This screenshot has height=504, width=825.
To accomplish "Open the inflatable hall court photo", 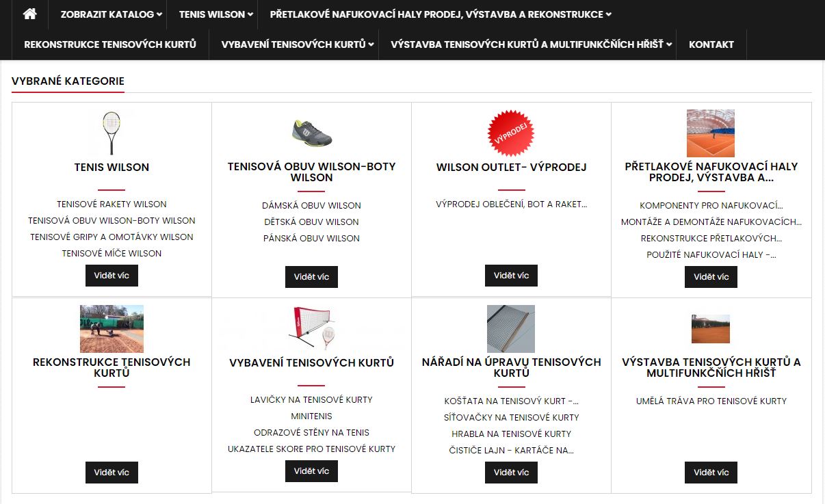I will (711, 133).
